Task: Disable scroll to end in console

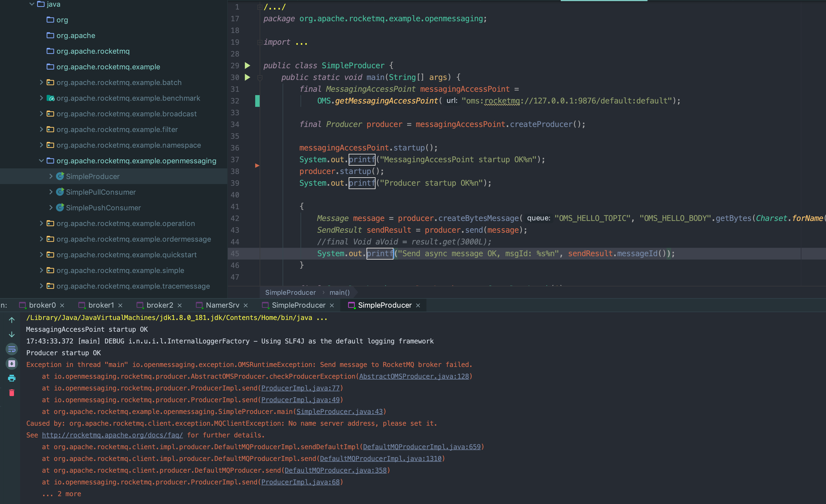Action: point(12,364)
